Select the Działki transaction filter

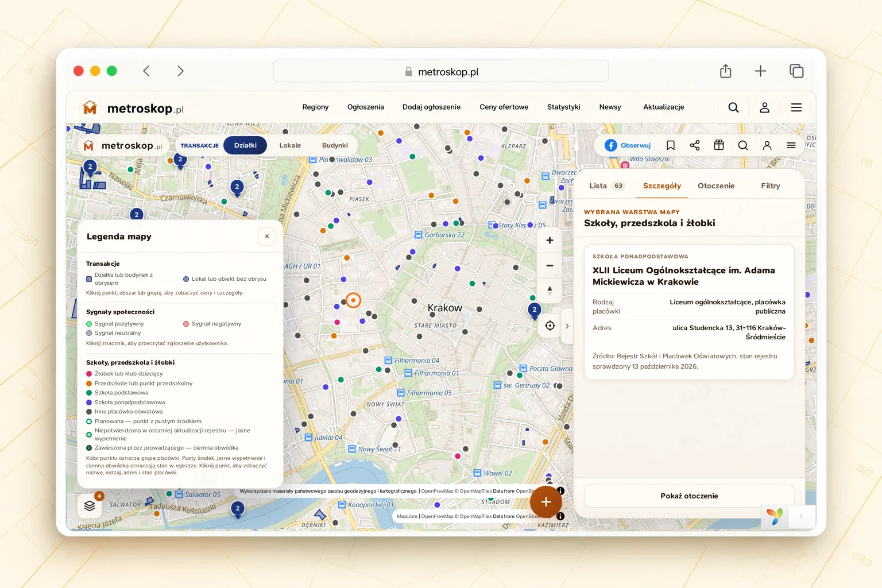point(245,145)
